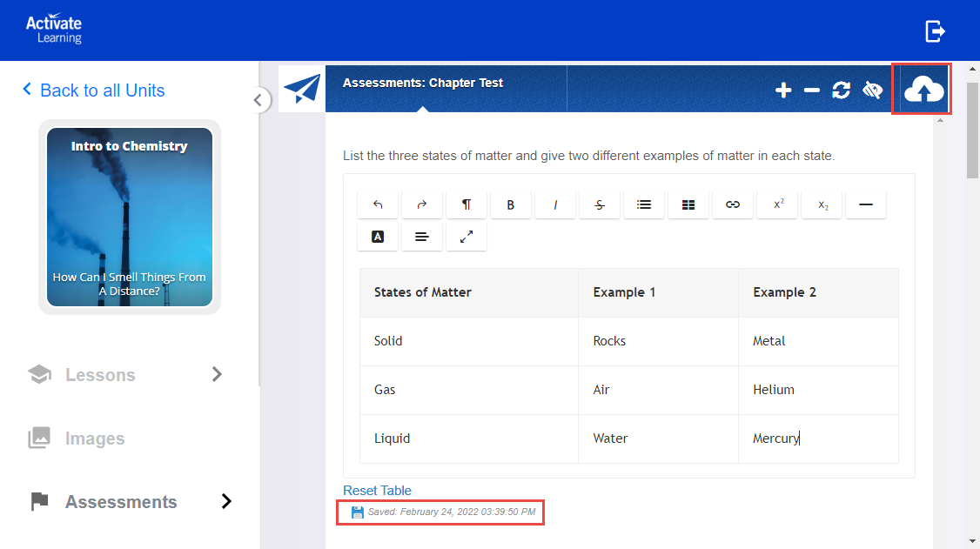Click the undo arrow in editor toolbar

point(378,204)
